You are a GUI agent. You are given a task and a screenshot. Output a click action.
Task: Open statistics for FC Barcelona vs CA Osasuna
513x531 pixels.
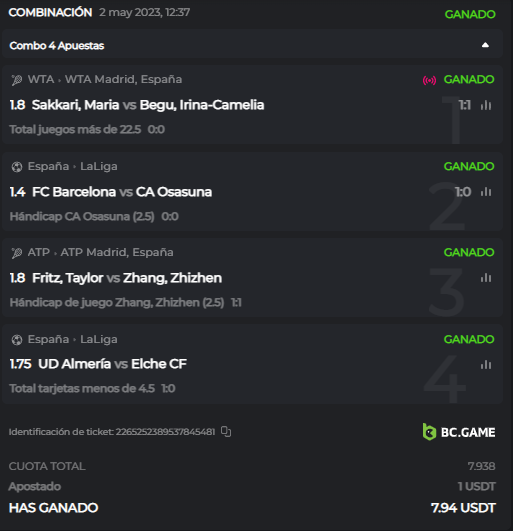[486, 192]
